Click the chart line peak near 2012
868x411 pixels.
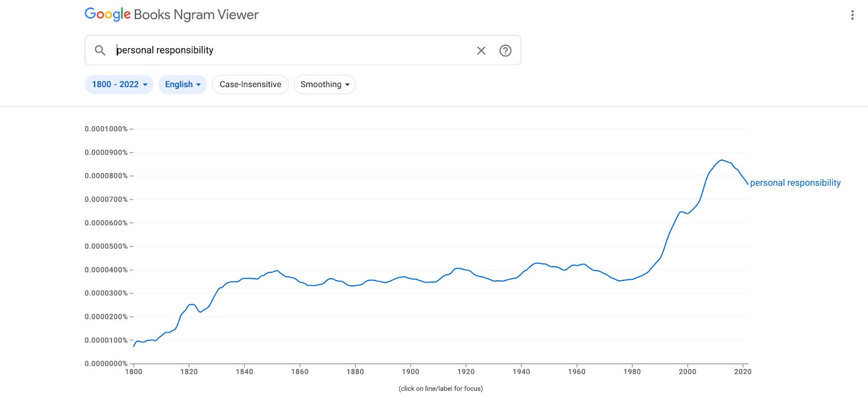(x=722, y=160)
